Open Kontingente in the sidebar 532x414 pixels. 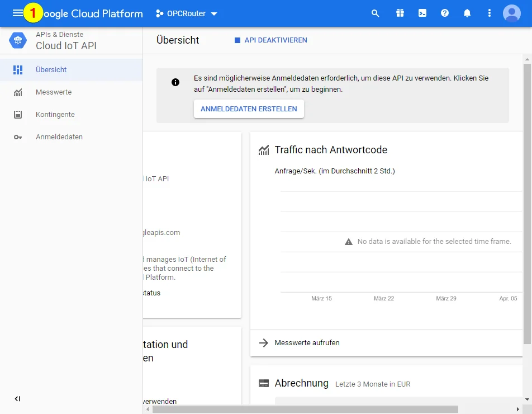tap(72, 115)
